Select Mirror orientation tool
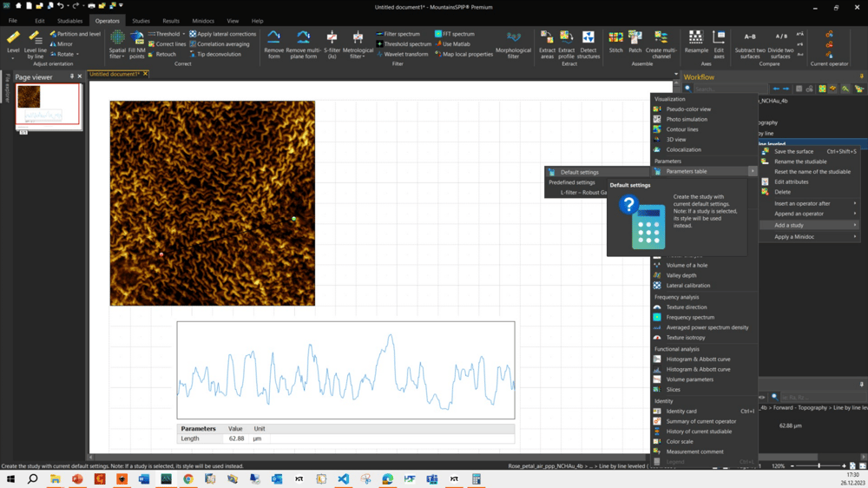 coord(62,43)
